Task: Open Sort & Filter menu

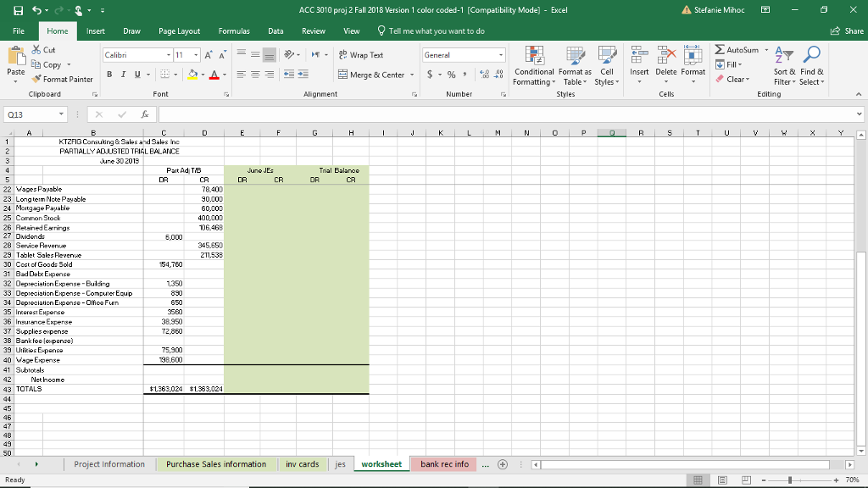Action: pos(784,66)
